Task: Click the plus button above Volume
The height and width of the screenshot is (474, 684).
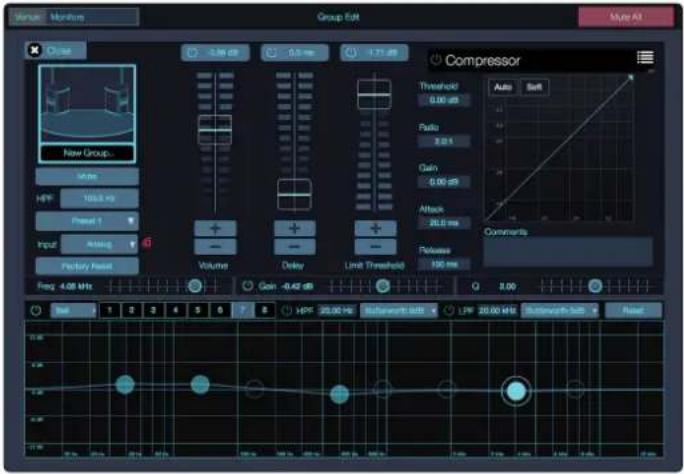Action: pyautogui.click(x=215, y=228)
